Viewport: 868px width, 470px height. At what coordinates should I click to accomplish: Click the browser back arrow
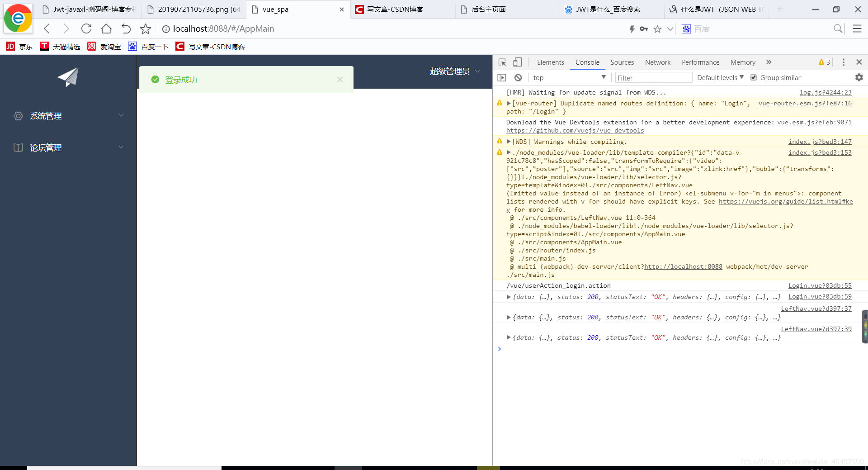click(x=47, y=29)
